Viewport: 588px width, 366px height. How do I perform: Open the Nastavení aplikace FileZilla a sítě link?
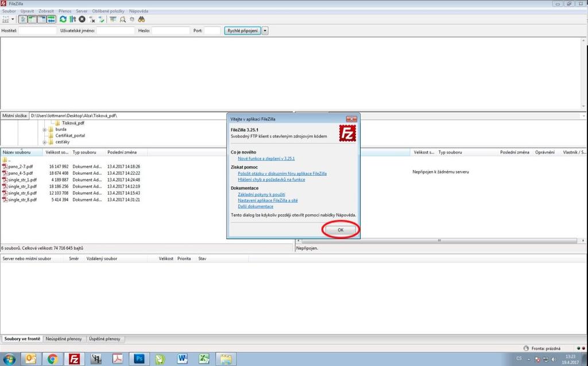(268, 201)
